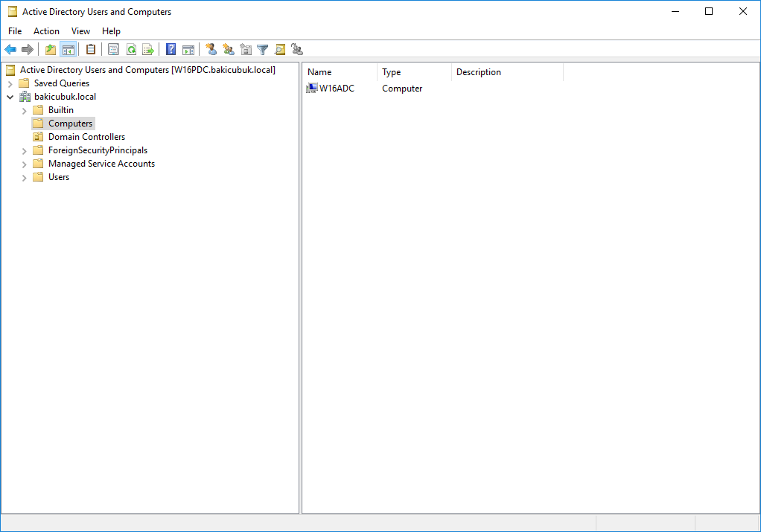
Task: Click Add to group toolbar icon
Action: click(297, 49)
